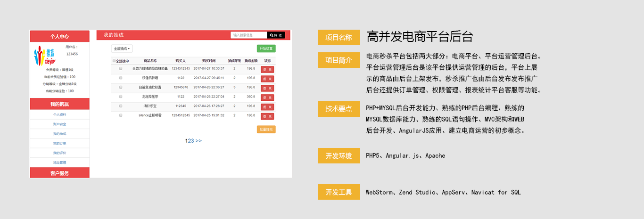Check the box for 龙润降压茶 row

121,97
